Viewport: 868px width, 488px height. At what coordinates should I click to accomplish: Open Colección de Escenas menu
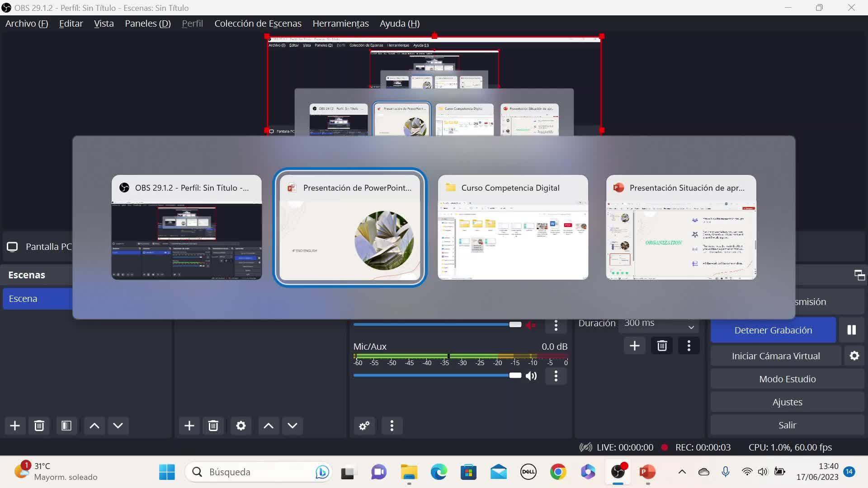(x=258, y=23)
